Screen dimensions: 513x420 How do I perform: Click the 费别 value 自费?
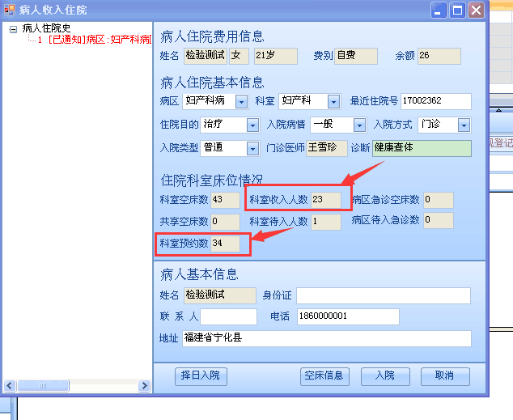pos(356,56)
